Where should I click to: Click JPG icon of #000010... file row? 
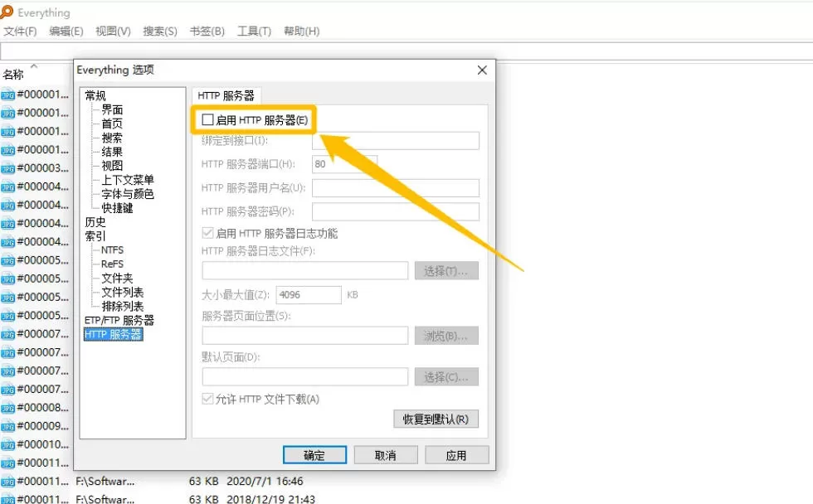click(x=7, y=445)
